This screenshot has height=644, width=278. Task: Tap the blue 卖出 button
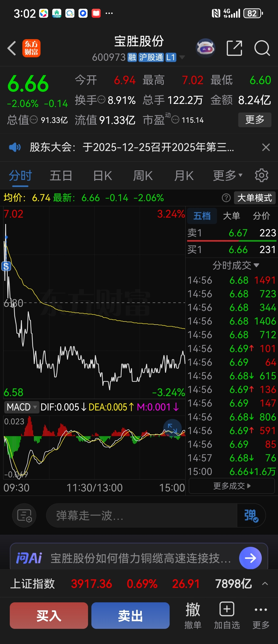131,616
